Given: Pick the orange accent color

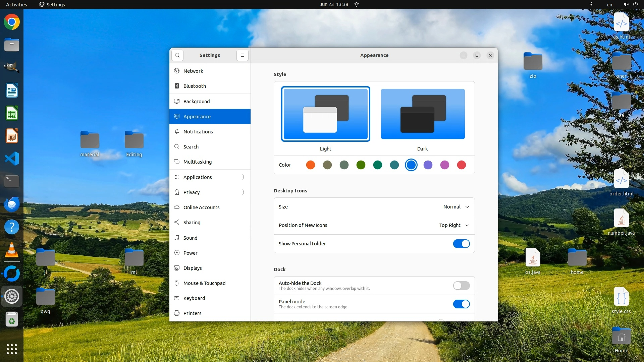Looking at the screenshot, I should click(311, 165).
